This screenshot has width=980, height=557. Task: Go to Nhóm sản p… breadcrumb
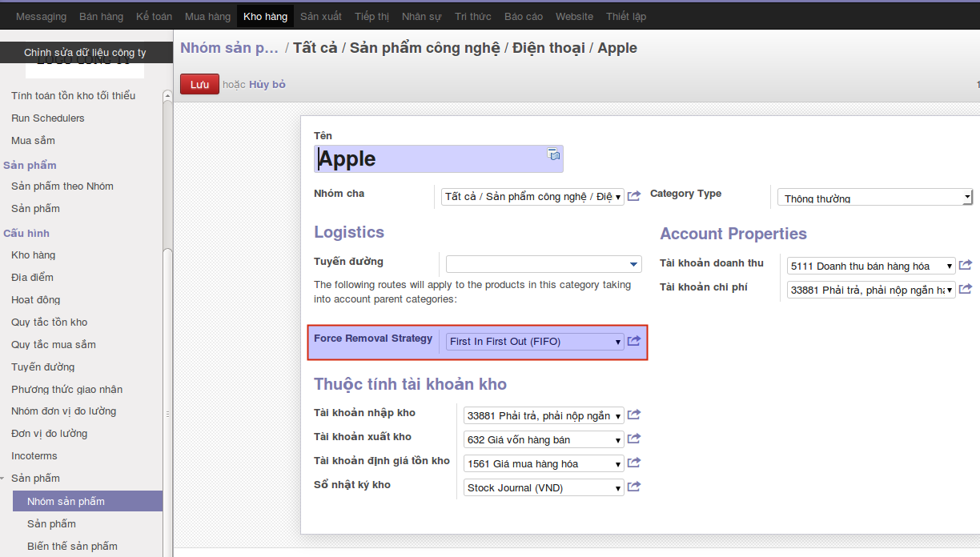[x=229, y=48]
